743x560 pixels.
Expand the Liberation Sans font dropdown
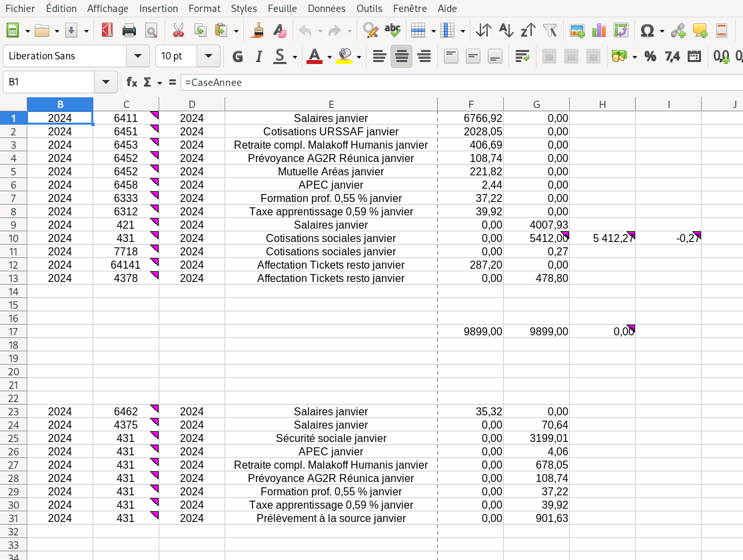[x=138, y=57]
